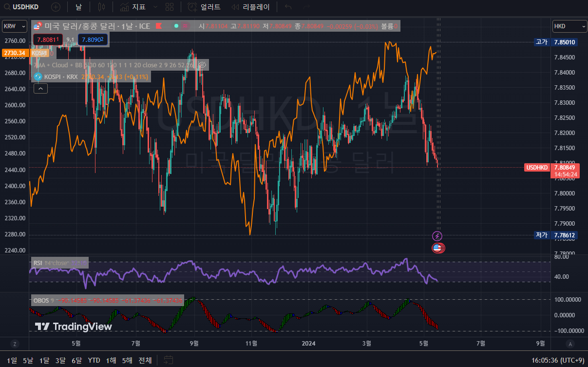Expand the indicator templates dropdown arrow
Image resolution: width=588 pixels, height=367 pixels.
click(x=155, y=7)
